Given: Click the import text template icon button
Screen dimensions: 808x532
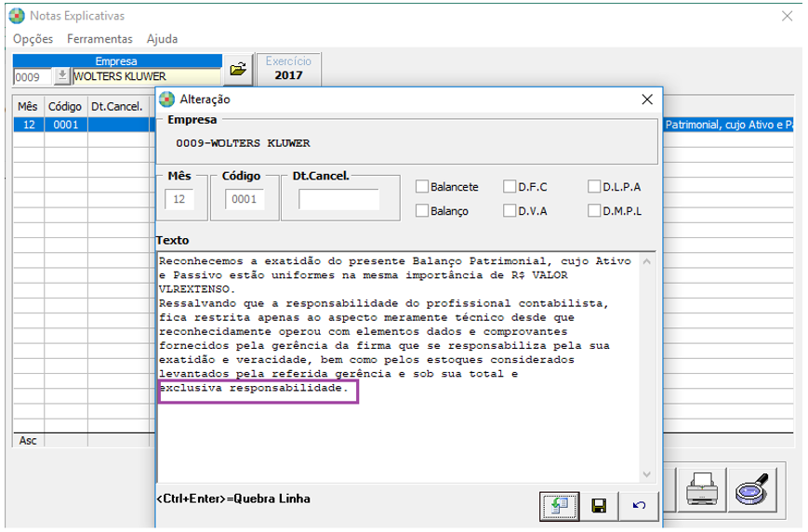Looking at the screenshot, I should pos(560,506).
